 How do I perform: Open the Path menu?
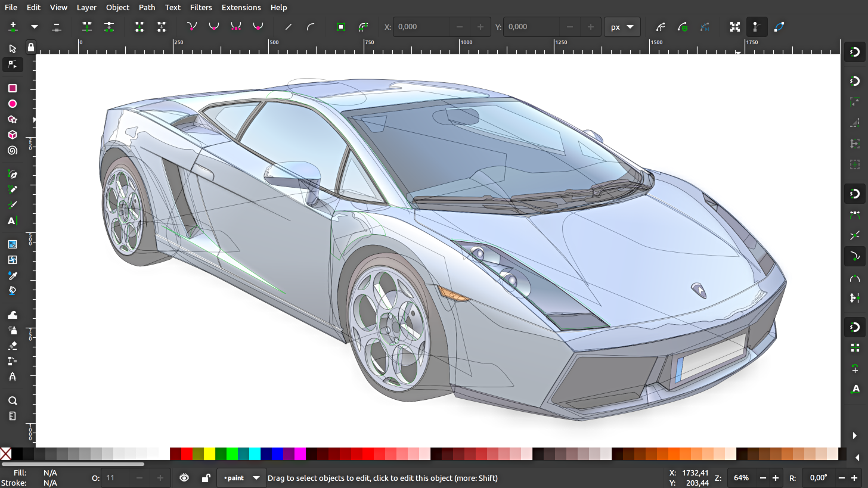[x=147, y=7]
